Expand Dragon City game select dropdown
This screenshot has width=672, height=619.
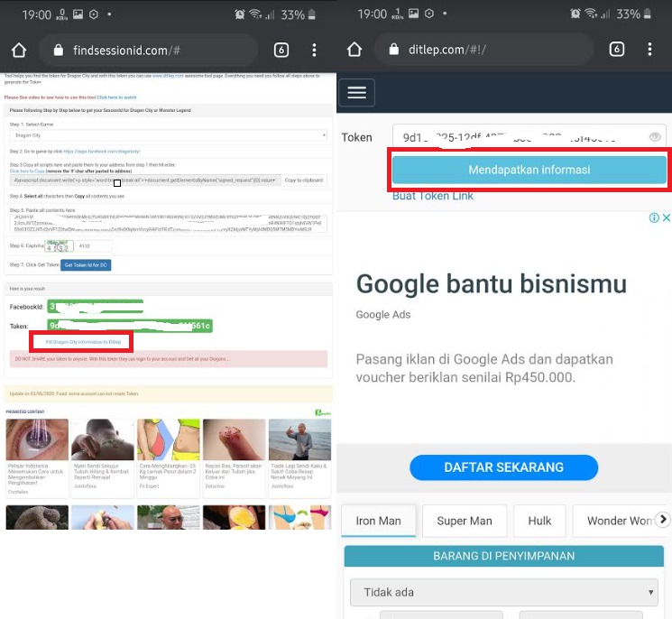(x=168, y=135)
